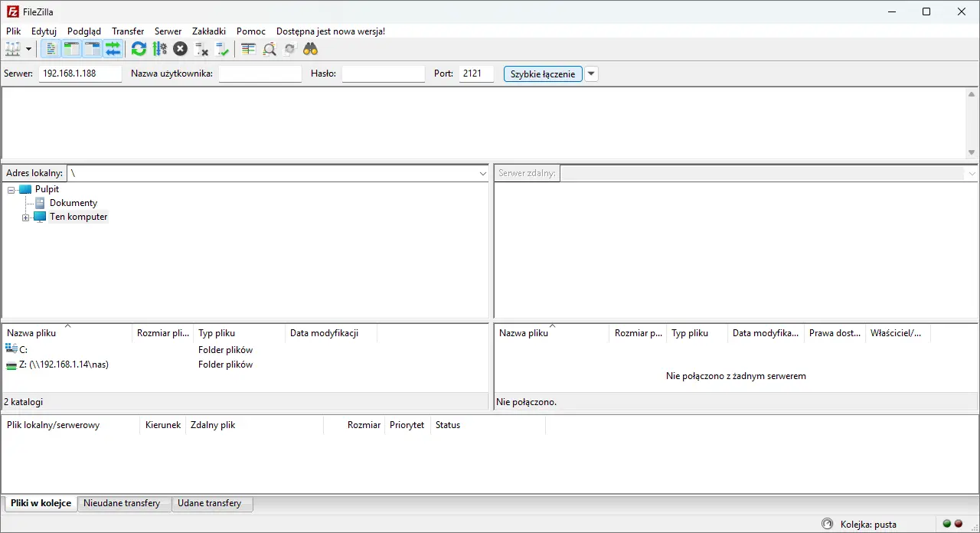Screen dimensions: 980x533
Task: Sort remote list by Typ pliku column
Action: tap(697, 333)
